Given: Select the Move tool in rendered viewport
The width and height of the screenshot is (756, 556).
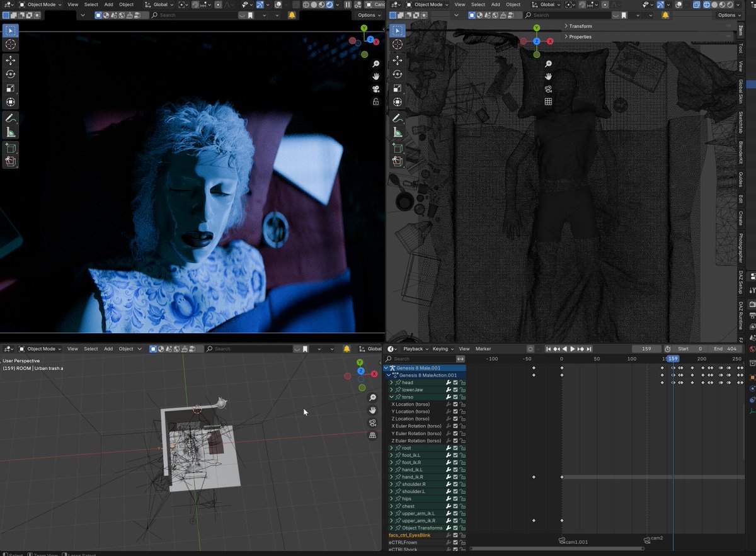Looking at the screenshot, I should pos(11,60).
